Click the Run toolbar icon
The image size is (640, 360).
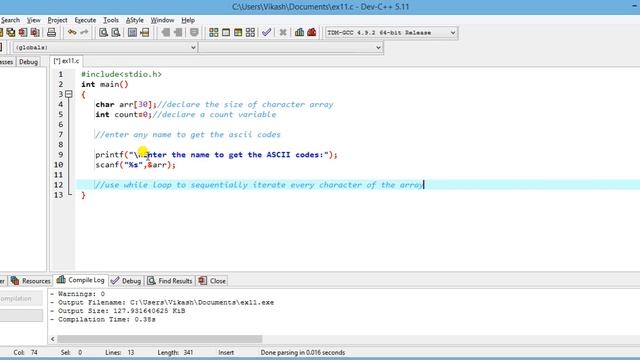click(226, 33)
